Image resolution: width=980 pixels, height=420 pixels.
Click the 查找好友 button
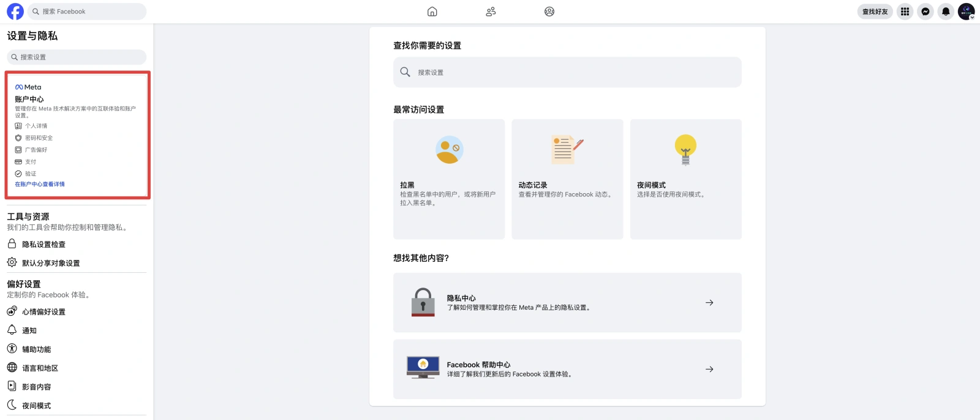875,12
